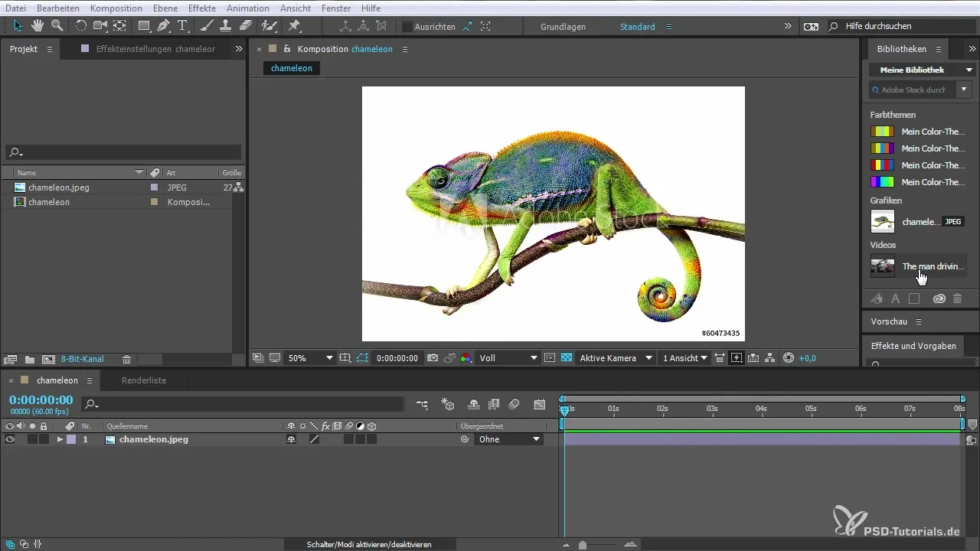This screenshot has height=551, width=980.
Task: Open the 50% magnification dropdown
Action: 310,358
